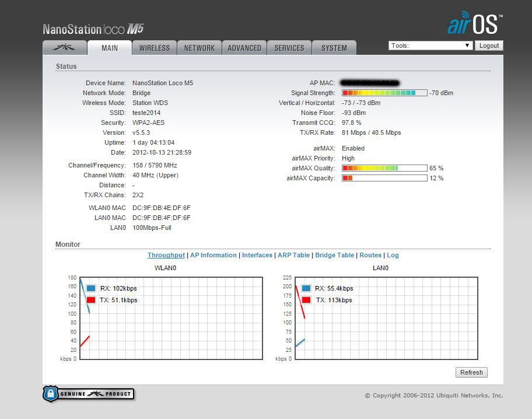Open the SYSTEM tab
Viewport: 532px width, 419px height.
tap(334, 48)
